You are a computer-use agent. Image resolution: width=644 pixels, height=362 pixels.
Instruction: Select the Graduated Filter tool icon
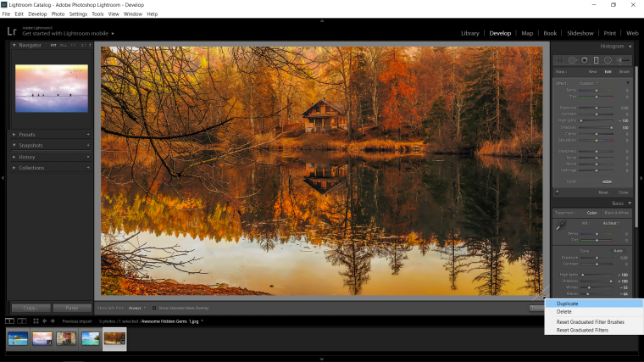(597, 60)
